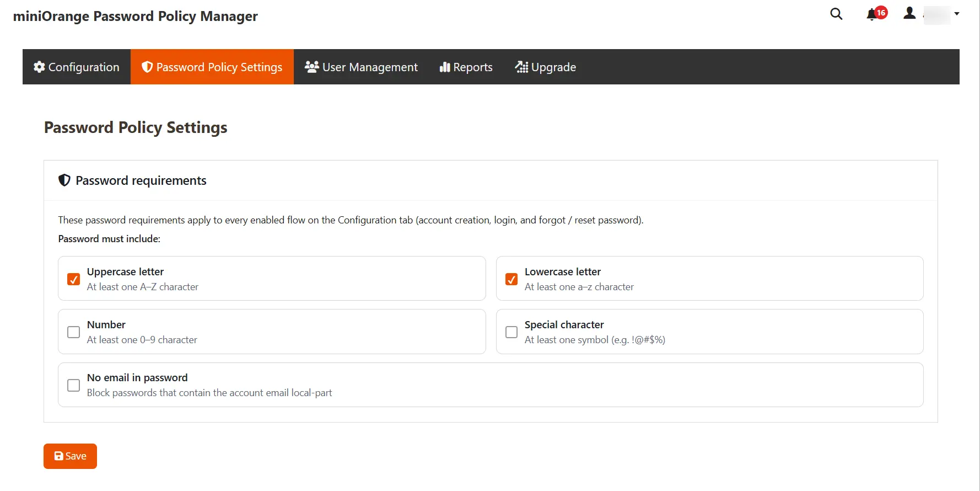Click the 'Uppercase letter' label

point(125,272)
